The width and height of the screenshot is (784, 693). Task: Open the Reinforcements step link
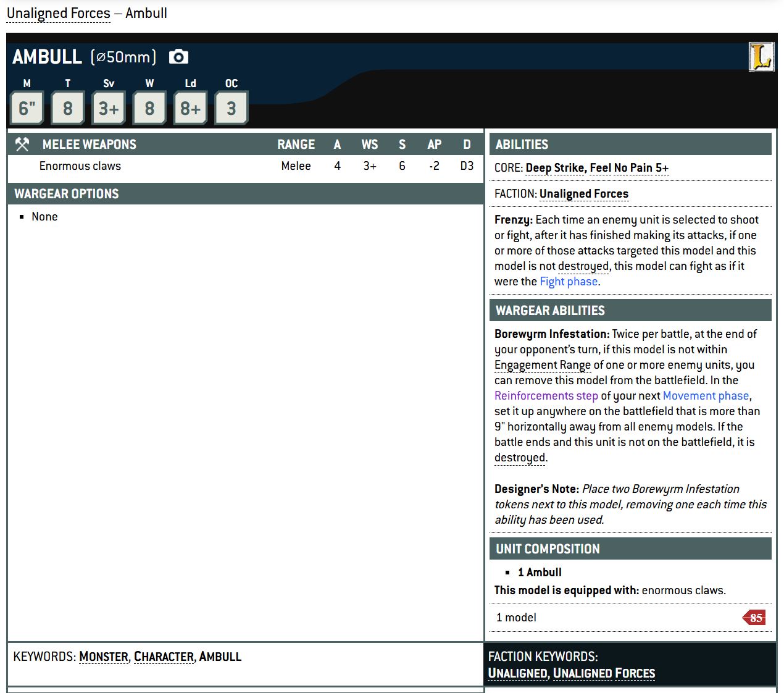[546, 396]
